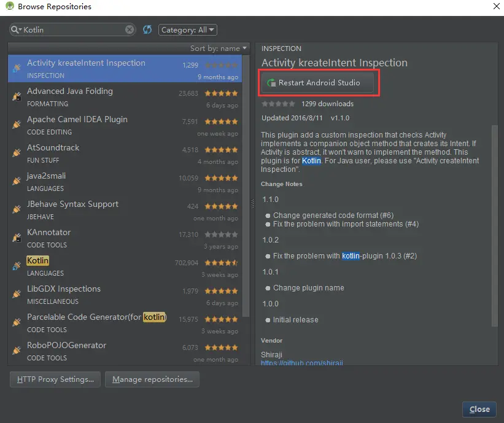The height and width of the screenshot is (423, 504).
Task: Click the Change Notes heading
Action: [282, 184]
